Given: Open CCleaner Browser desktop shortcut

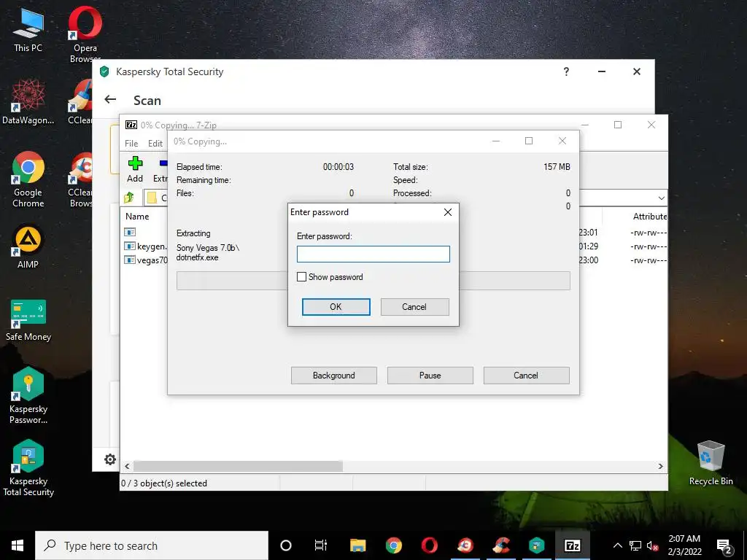Looking at the screenshot, I should [82, 179].
